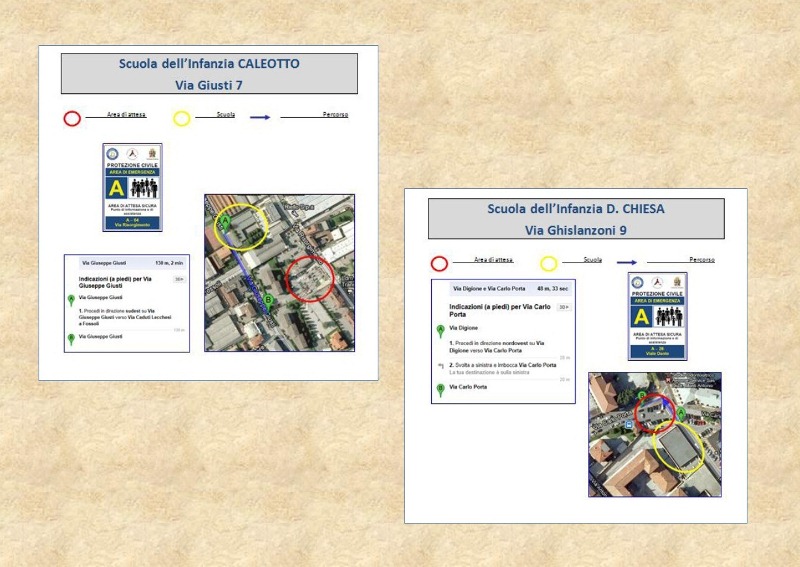Click the blue arrow in D. Chiesa legend
The image size is (800, 567).
(628, 263)
